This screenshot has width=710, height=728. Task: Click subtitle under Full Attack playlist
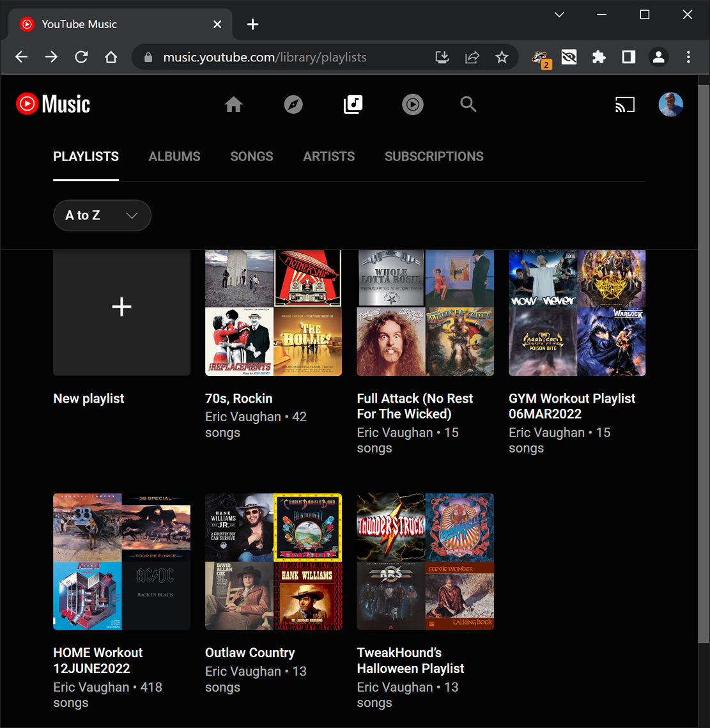(x=408, y=440)
